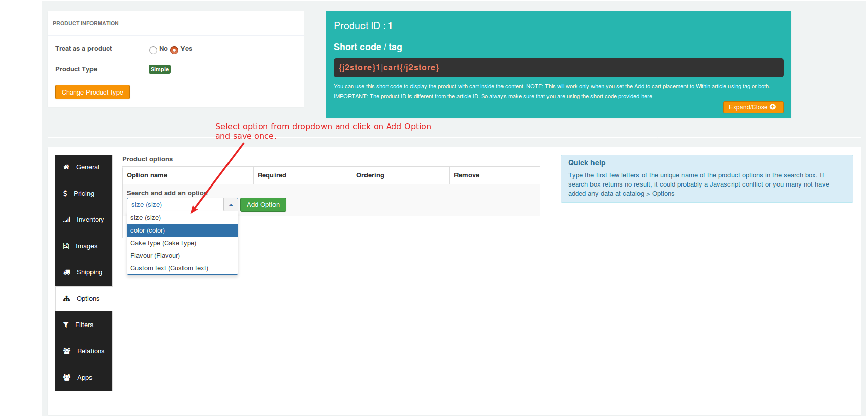Select No for Treat as a product
Image resolution: width=868 pixels, height=416 pixels.
pos(153,50)
